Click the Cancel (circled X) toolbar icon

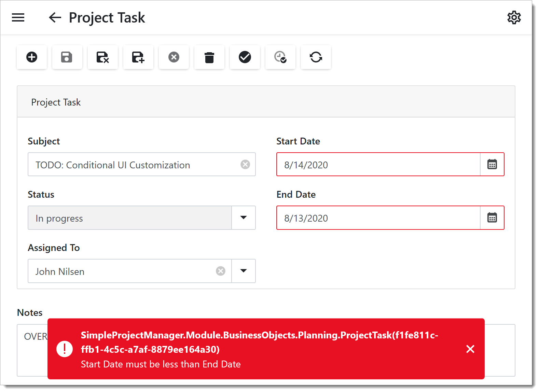point(174,57)
